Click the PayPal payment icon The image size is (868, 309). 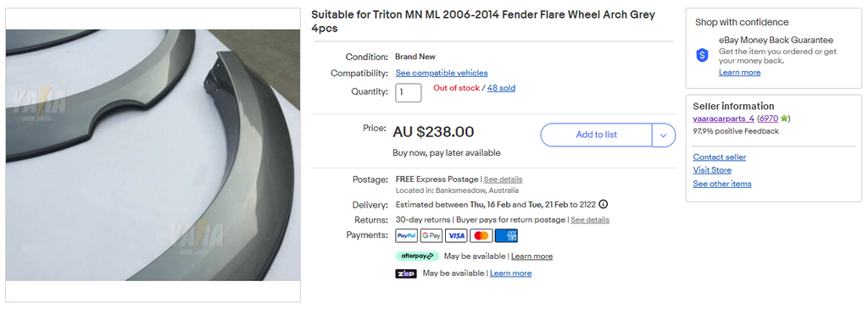tap(406, 236)
